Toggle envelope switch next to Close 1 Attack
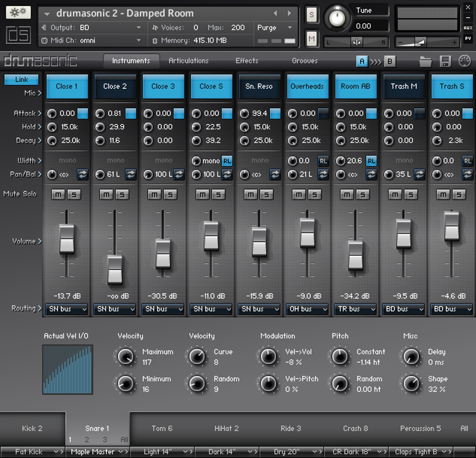Image resolution: width=476 pixels, height=458 pixels. click(x=83, y=114)
